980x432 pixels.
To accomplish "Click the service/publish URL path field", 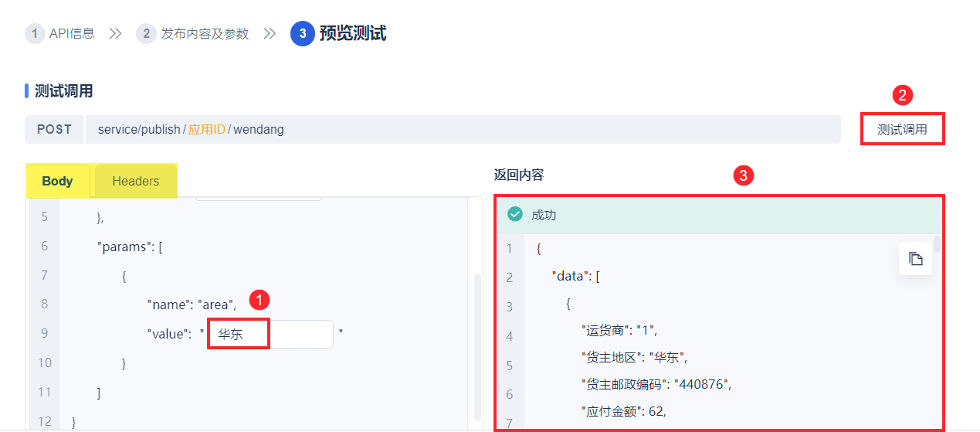I will 463,129.
